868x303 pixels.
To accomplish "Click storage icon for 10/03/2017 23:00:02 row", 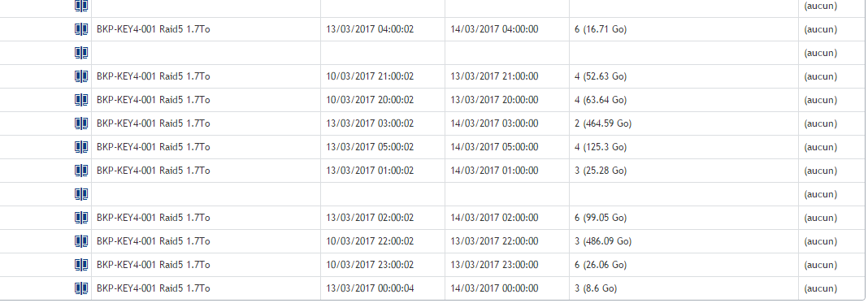I will (80, 265).
